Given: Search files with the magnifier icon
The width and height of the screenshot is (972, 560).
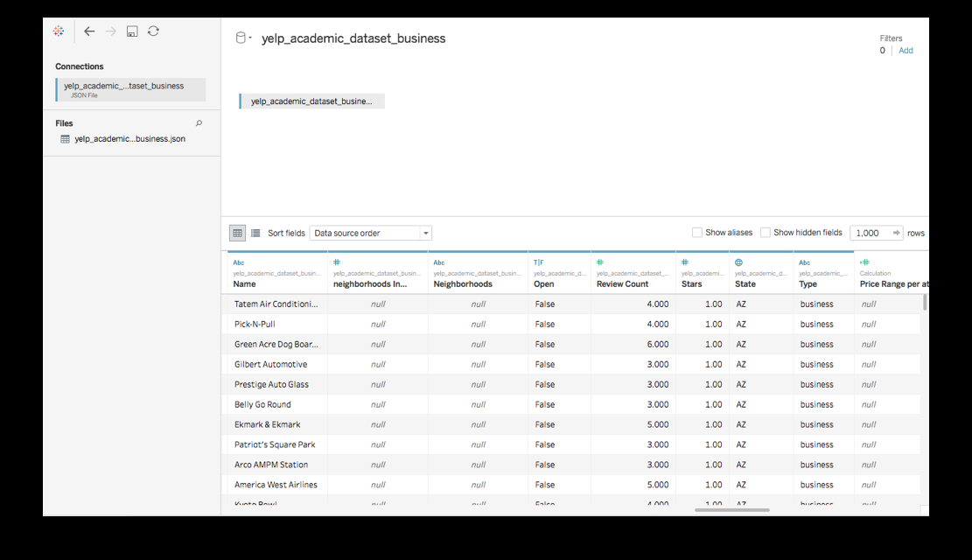Looking at the screenshot, I should coord(199,122).
